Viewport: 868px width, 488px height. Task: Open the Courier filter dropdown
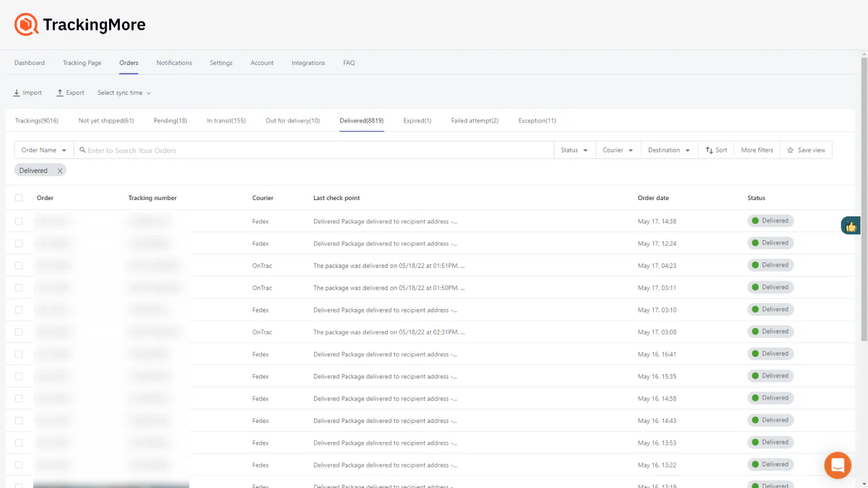pyautogui.click(x=618, y=150)
